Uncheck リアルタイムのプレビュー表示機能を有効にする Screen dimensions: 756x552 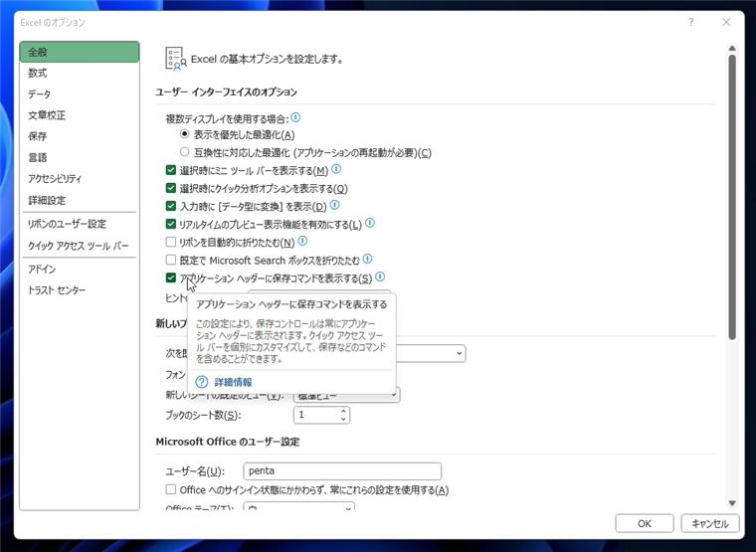tap(171, 224)
